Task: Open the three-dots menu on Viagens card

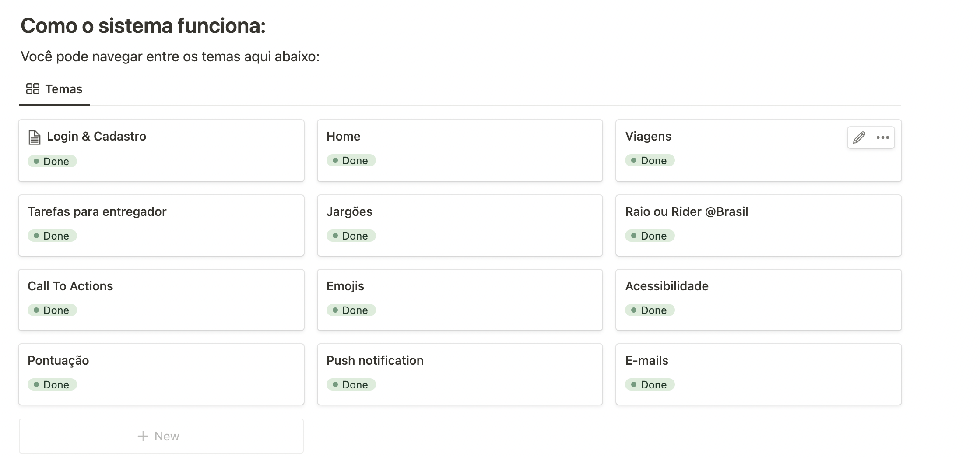Action: pyautogui.click(x=882, y=137)
